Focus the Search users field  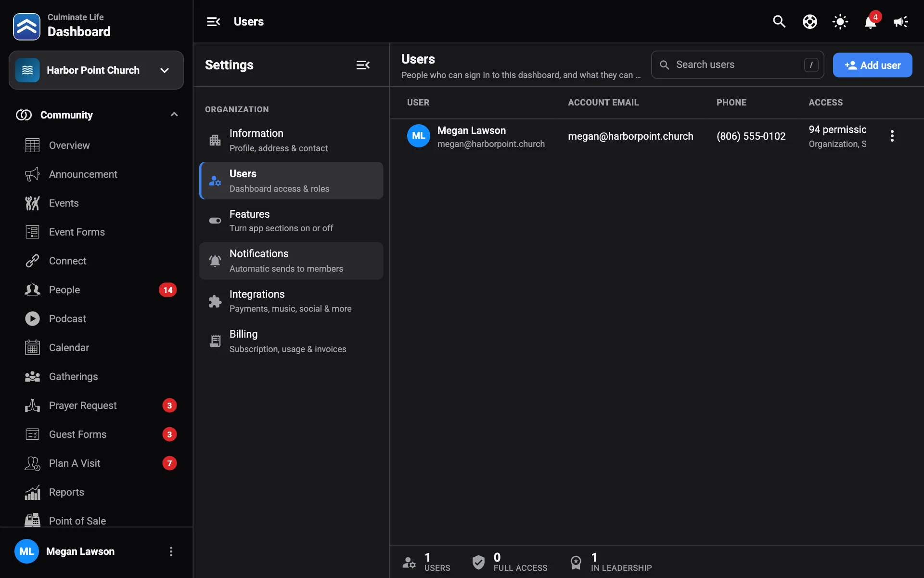tap(737, 65)
